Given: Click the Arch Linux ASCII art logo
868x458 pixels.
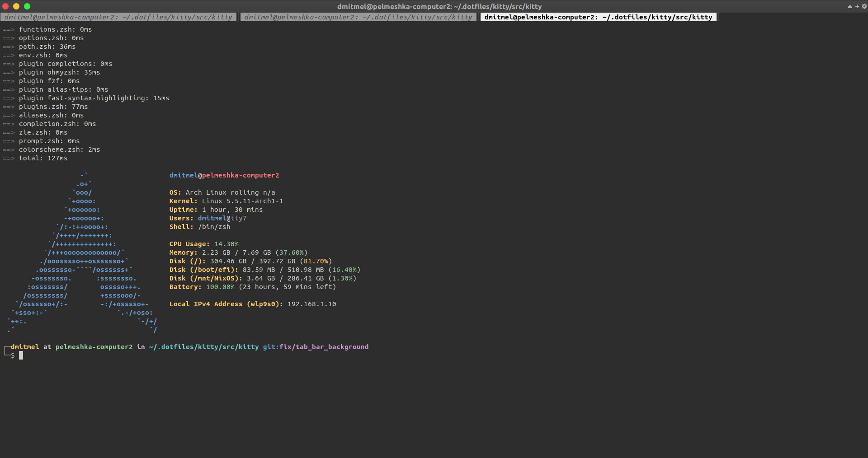Looking at the screenshot, I should [82, 252].
